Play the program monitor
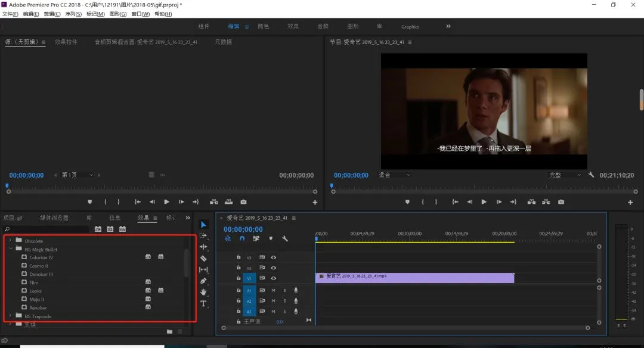The height and width of the screenshot is (348, 644). click(484, 202)
